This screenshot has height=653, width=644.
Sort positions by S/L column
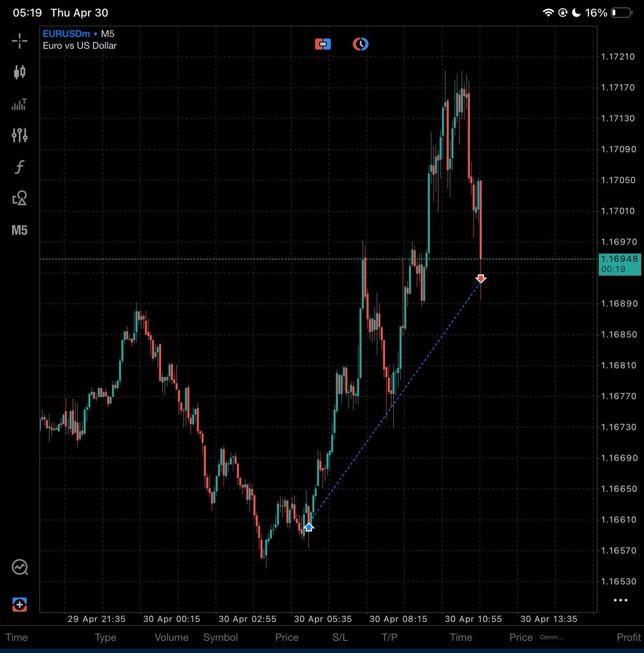340,637
